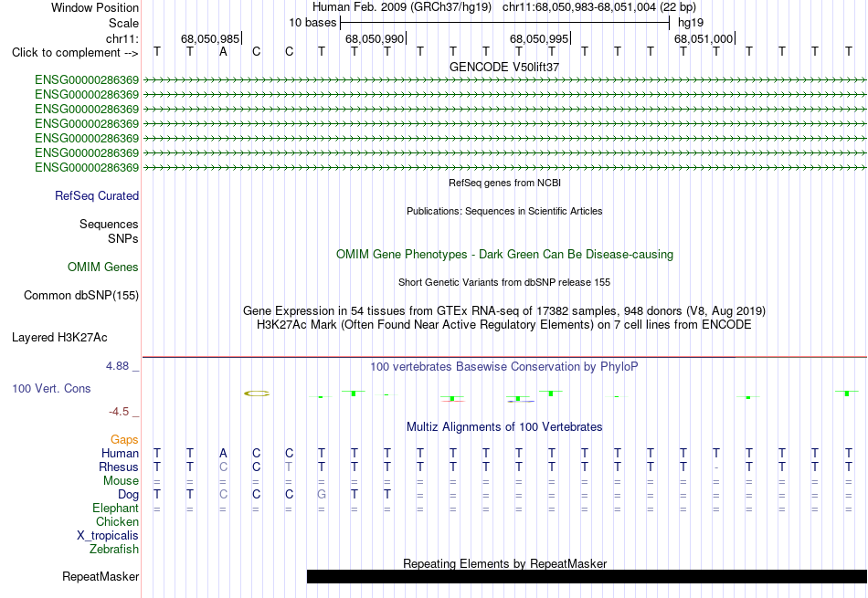Click the 'hg19' label beside the scale bar

[691, 23]
